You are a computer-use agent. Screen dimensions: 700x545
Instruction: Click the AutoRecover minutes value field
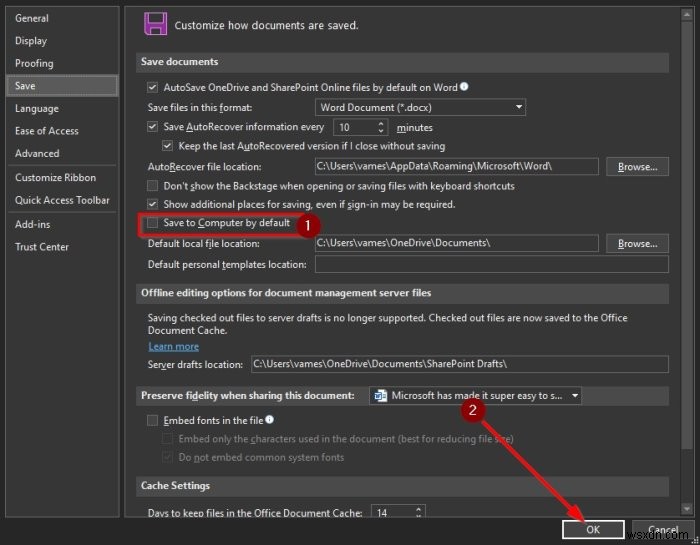[x=355, y=127]
